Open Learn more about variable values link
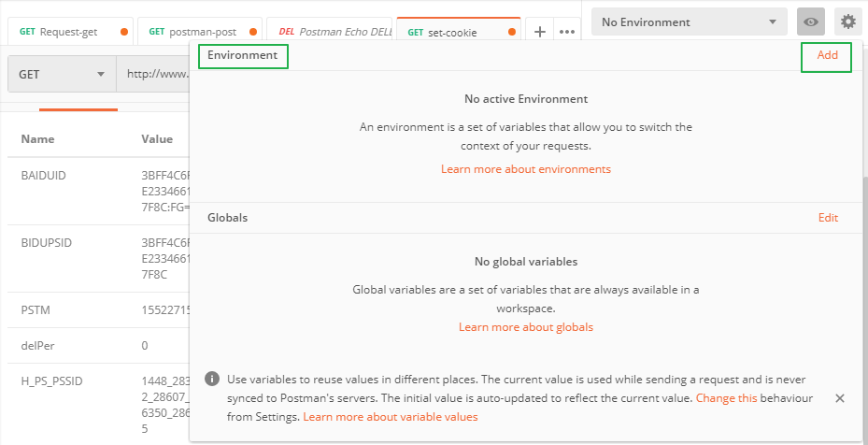This screenshot has width=868, height=445. [391, 417]
